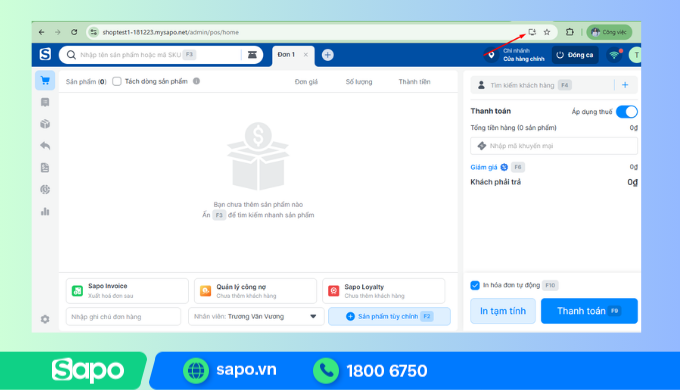
Task: Reload the page with the refresh icon
Action: click(x=74, y=32)
